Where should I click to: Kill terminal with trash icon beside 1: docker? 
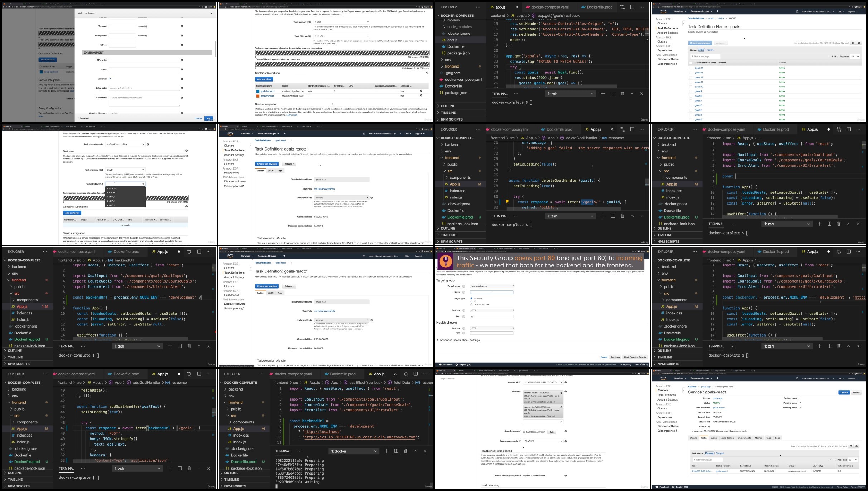click(x=406, y=451)
